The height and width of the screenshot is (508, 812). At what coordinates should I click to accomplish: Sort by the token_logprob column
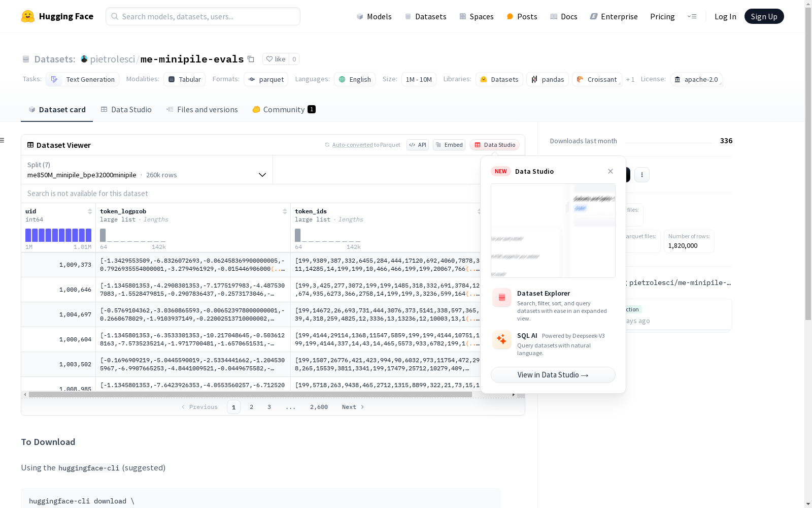coord(285,211)
